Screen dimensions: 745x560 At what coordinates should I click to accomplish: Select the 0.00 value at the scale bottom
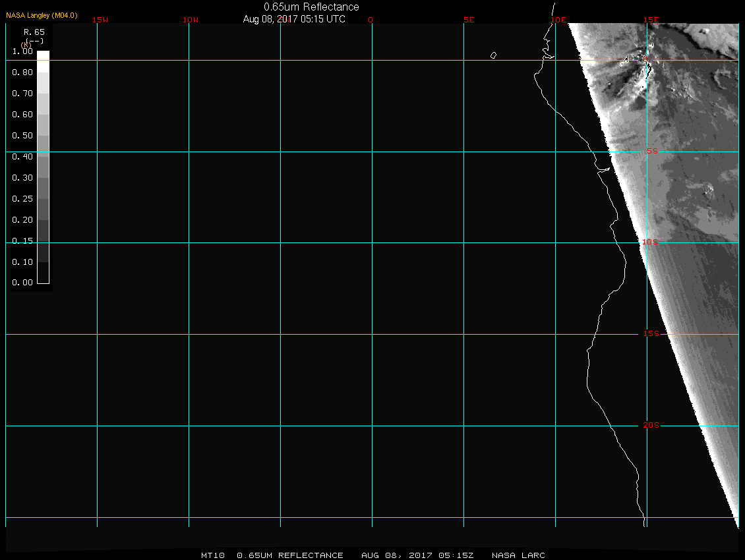(22, 283)
